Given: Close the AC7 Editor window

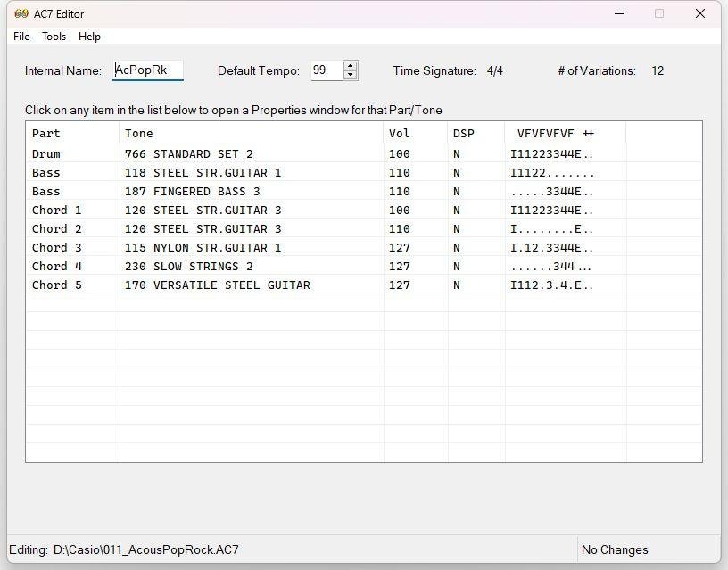Looking at the screenshot, I should [x=700, y=14].
